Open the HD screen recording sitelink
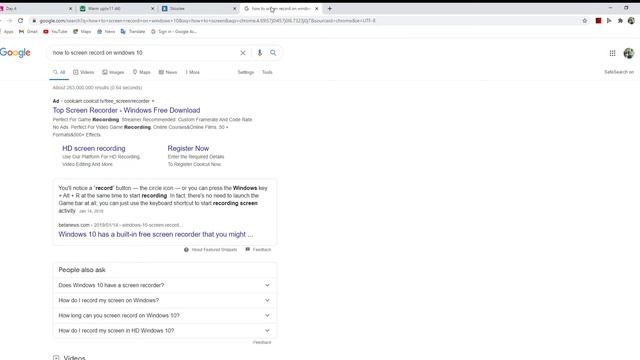 click(x=94, y=148)
